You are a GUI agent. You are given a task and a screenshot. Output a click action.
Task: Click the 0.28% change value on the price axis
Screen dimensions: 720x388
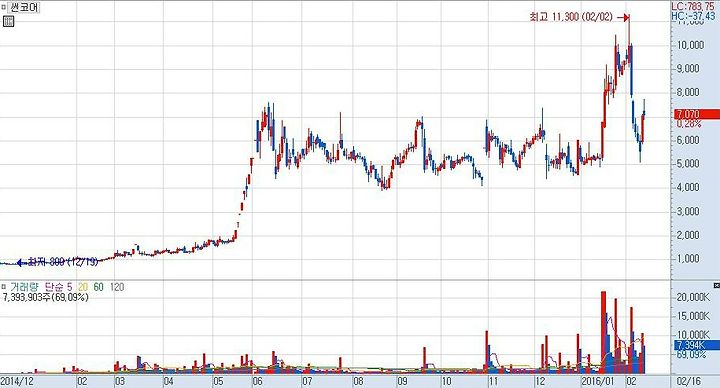pos(688,124)
